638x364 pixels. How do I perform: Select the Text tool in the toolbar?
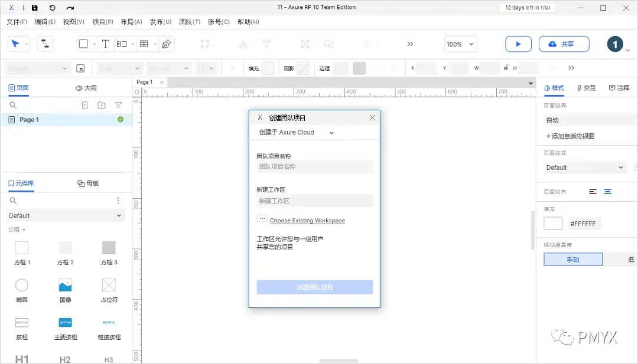point(105,44)
